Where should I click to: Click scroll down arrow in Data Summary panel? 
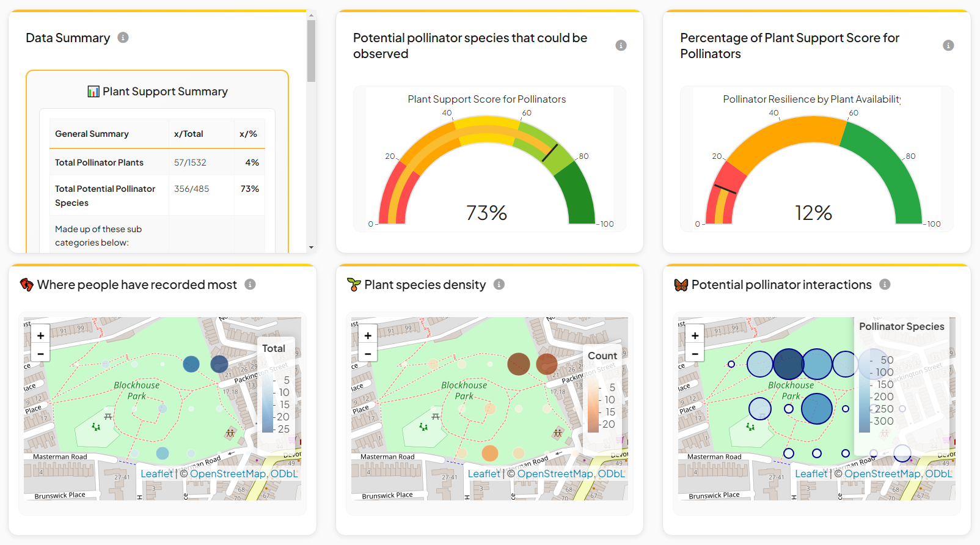pyautogui.click(x=311, y=247)
